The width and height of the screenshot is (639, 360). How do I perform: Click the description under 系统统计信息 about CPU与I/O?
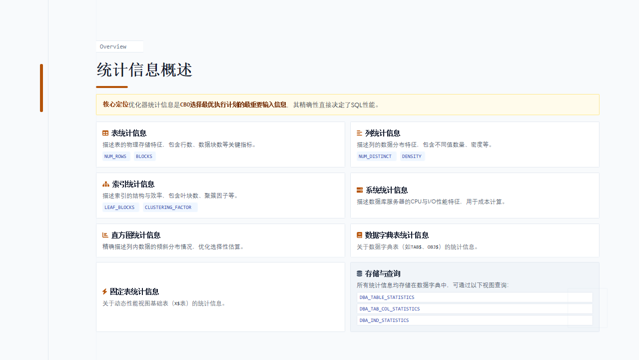[432, 202]
